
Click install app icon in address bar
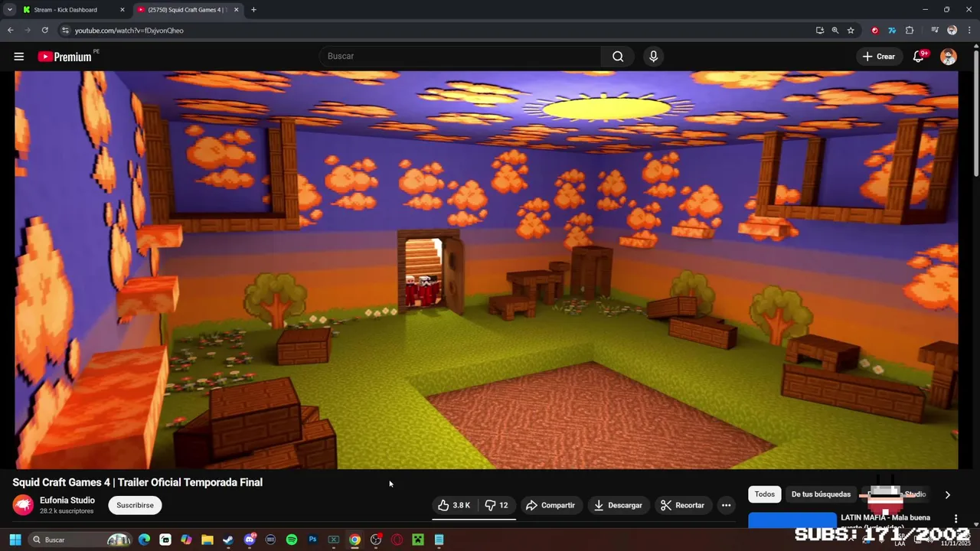[x=820, y=31]
